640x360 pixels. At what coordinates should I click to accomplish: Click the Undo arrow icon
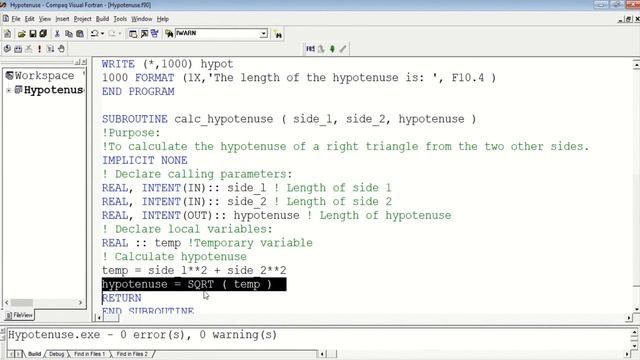point(94,34)
